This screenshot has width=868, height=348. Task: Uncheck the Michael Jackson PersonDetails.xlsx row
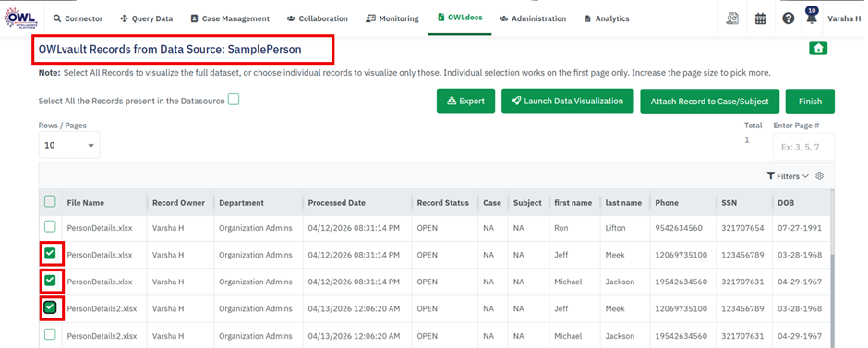pos(50,281)
